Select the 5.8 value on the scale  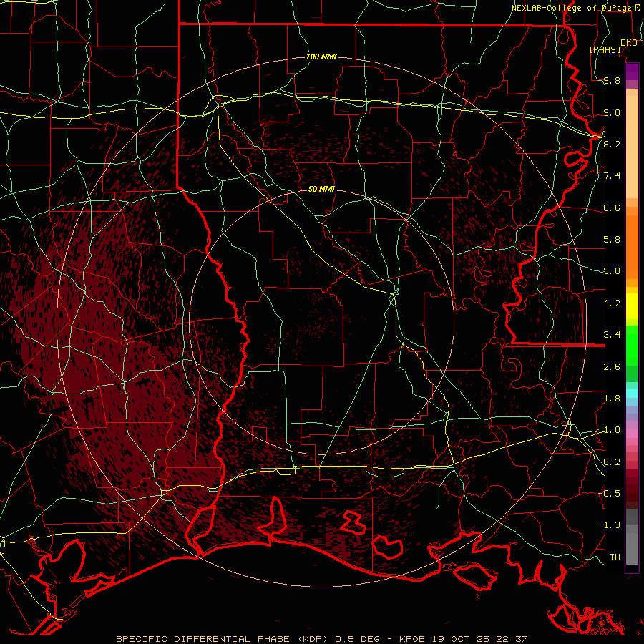[x=612, y=240]
